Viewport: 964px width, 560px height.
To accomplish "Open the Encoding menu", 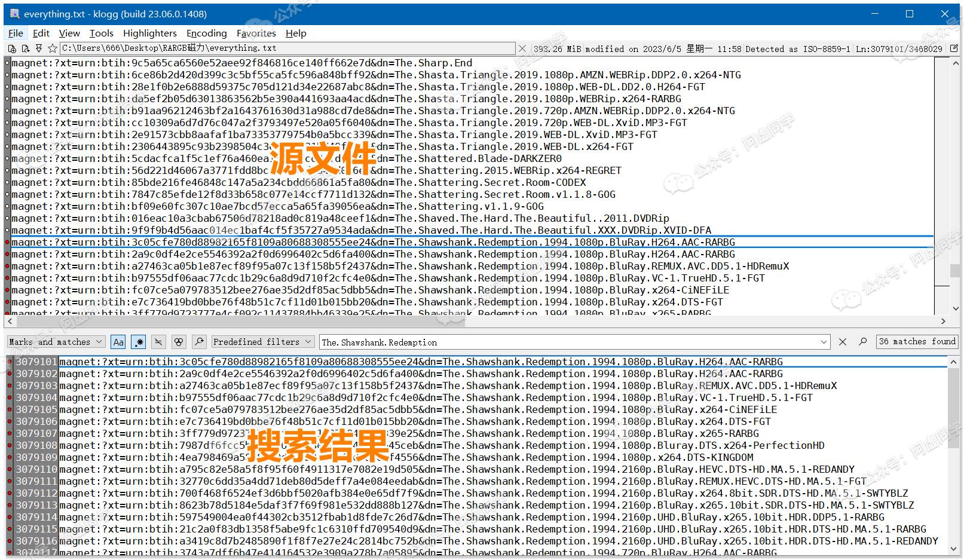I will [x=206, y=33].
